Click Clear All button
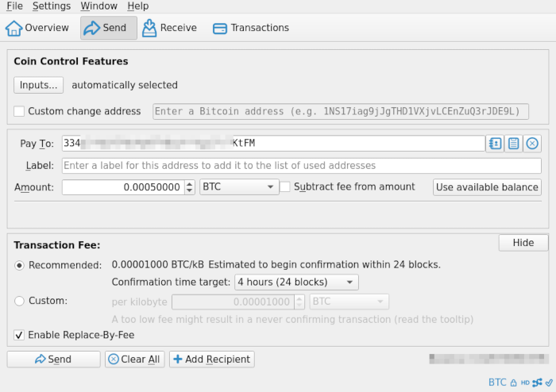 (x=134, y=359)
